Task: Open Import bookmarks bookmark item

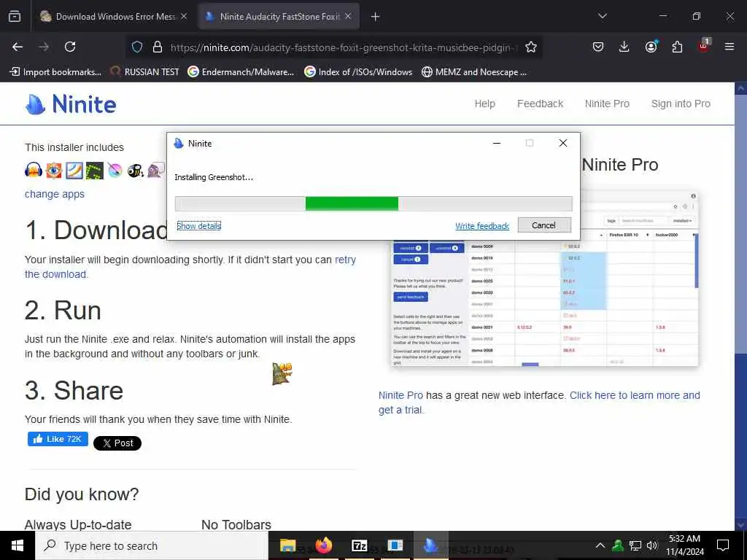Action: 55,72
